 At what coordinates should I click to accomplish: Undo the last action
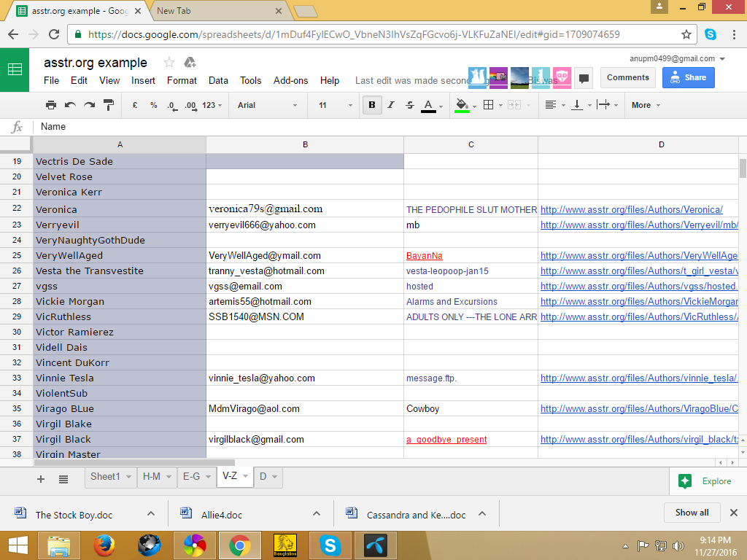[x=70, y=105]
